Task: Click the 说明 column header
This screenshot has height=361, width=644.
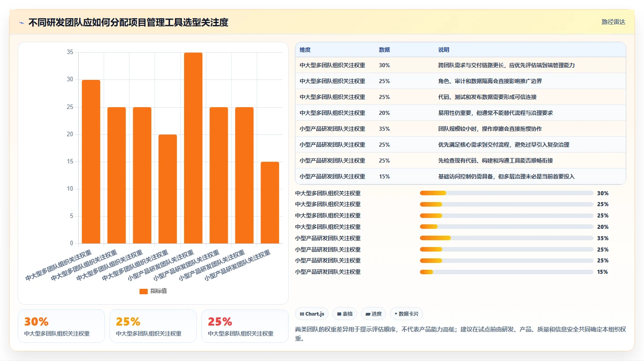Action: coord(444,49)
